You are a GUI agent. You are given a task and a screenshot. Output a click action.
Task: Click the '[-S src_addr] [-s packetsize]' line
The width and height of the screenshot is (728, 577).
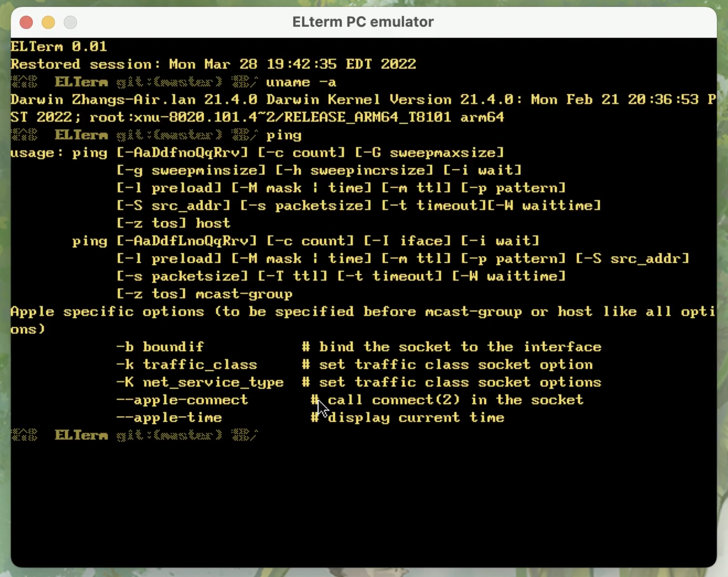[359, 205]
